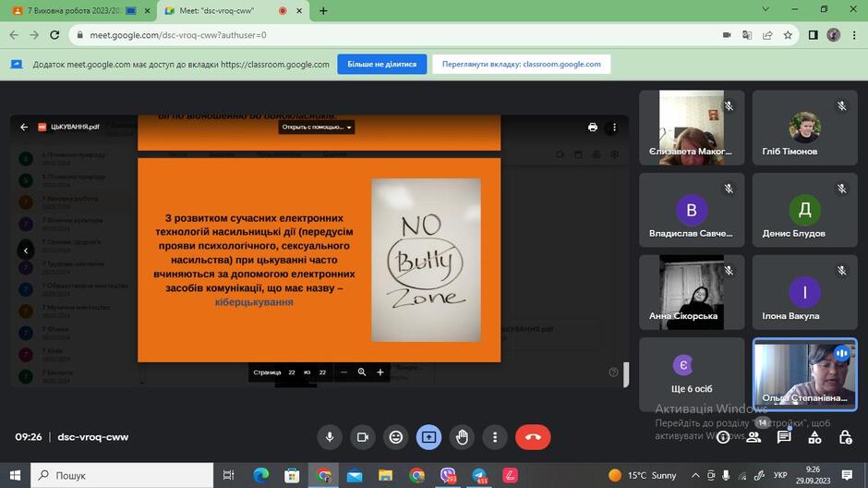
Task: Click the red leave call button
Action: point(533,437)
